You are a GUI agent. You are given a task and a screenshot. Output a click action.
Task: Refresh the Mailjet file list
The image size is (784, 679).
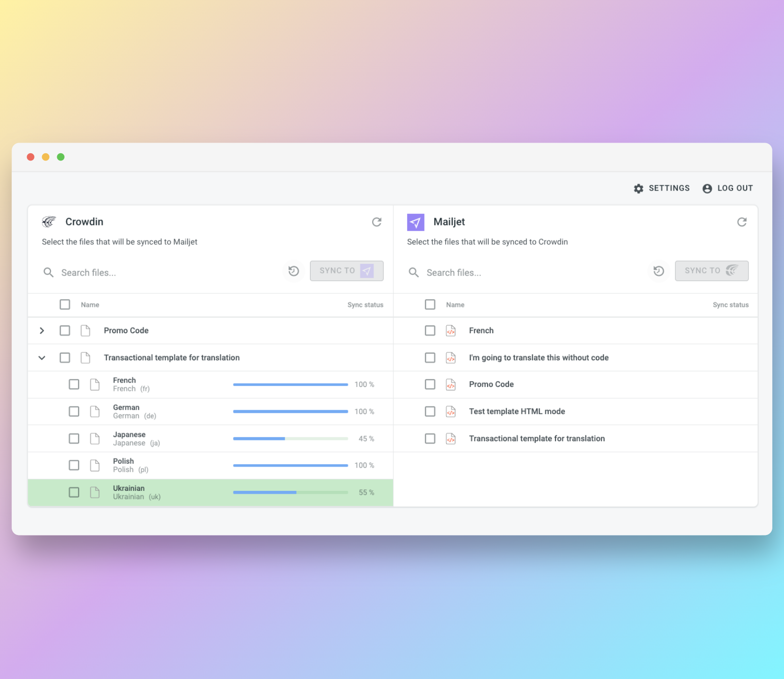(742, 222)
